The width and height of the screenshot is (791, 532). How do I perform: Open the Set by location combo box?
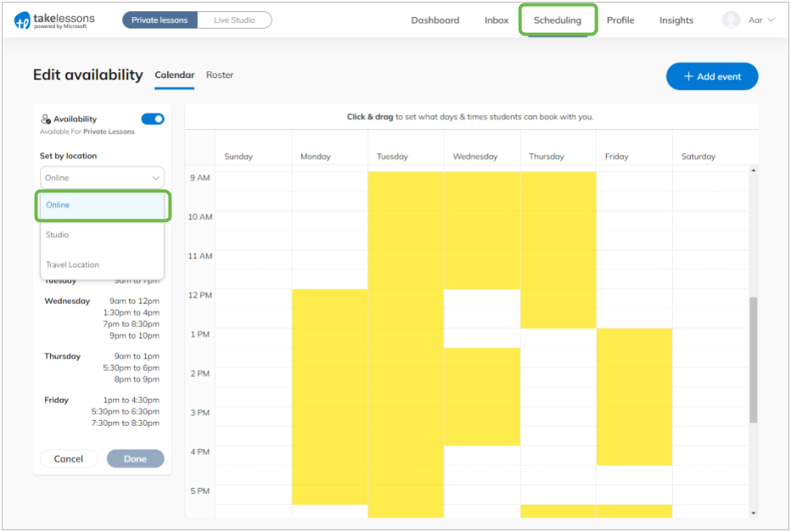click(x=102, y=178)
